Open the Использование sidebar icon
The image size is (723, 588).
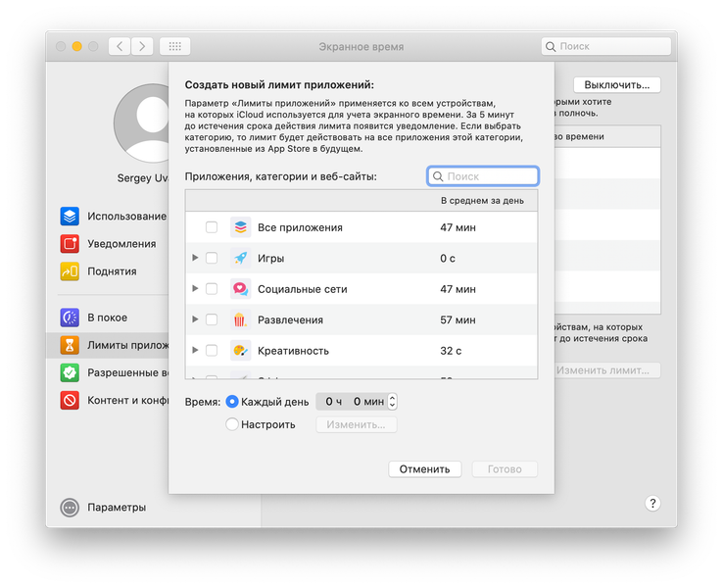tap(70, 217)
